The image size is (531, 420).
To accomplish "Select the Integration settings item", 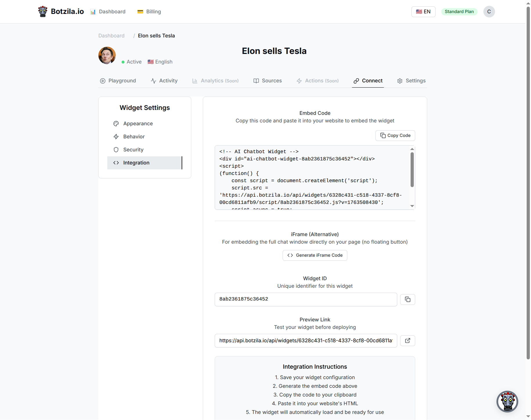I will (145, 163).
